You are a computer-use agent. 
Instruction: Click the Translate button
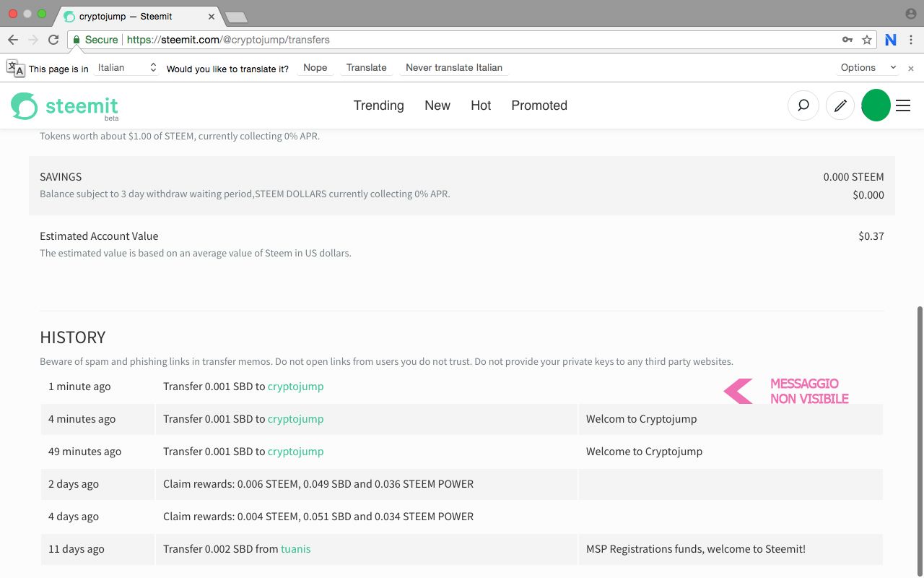click(x=366, y=67)
